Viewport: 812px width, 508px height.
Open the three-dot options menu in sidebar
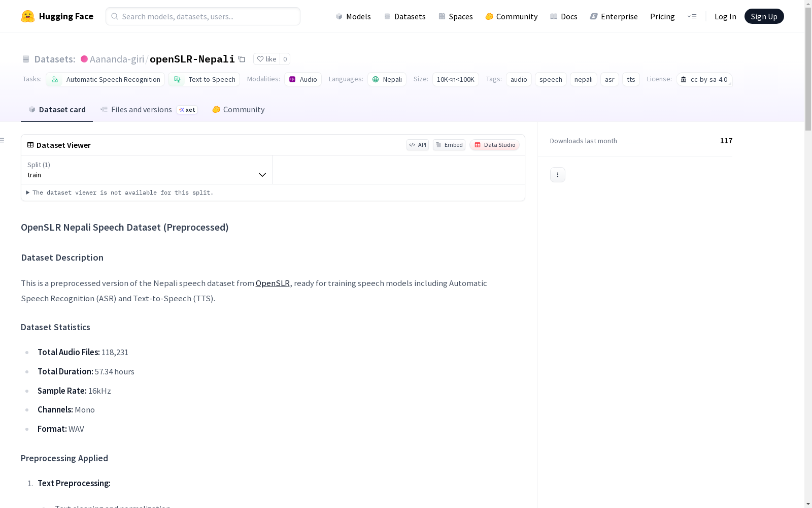558,175
